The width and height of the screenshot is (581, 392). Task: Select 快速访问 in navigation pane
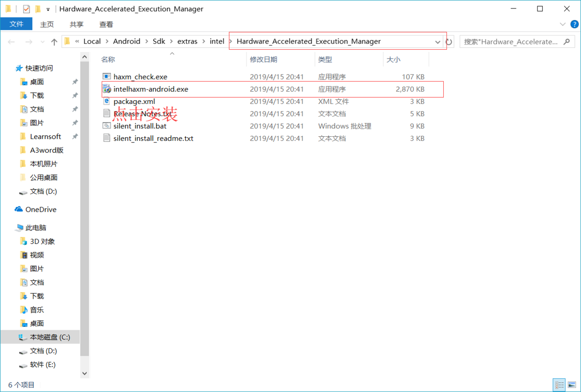click(39, 68)
